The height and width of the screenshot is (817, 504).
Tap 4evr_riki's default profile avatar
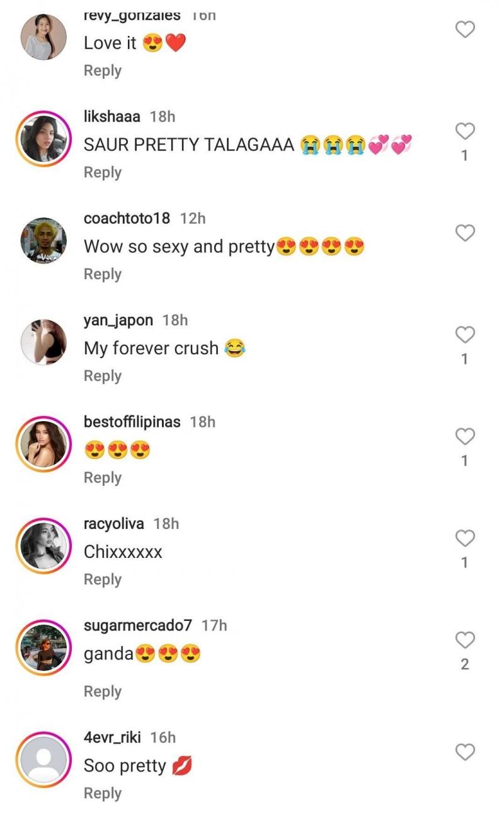point(43,759)
